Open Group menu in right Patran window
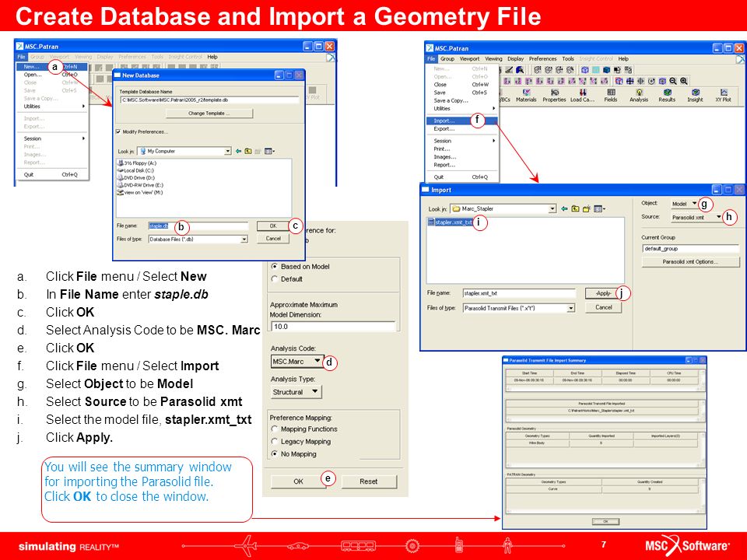 point(447,59)
